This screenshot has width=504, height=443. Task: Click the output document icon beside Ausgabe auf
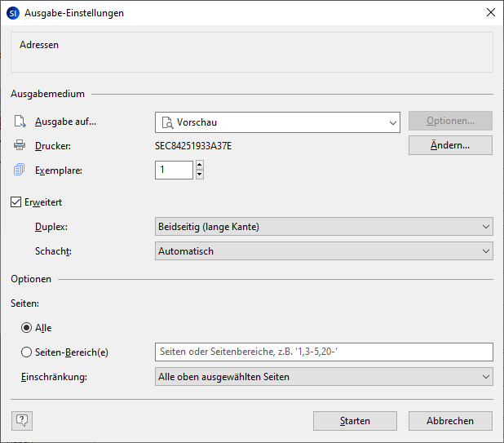[x=20, y=122]
